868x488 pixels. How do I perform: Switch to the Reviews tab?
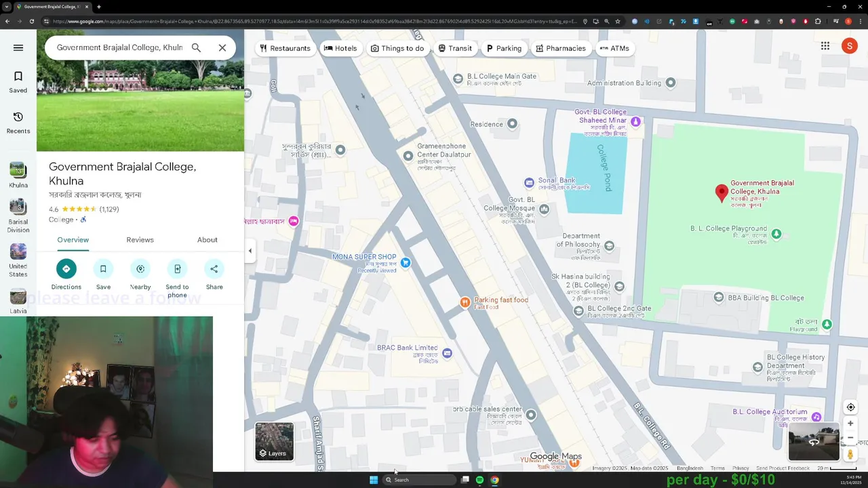(x=140, y=240)
